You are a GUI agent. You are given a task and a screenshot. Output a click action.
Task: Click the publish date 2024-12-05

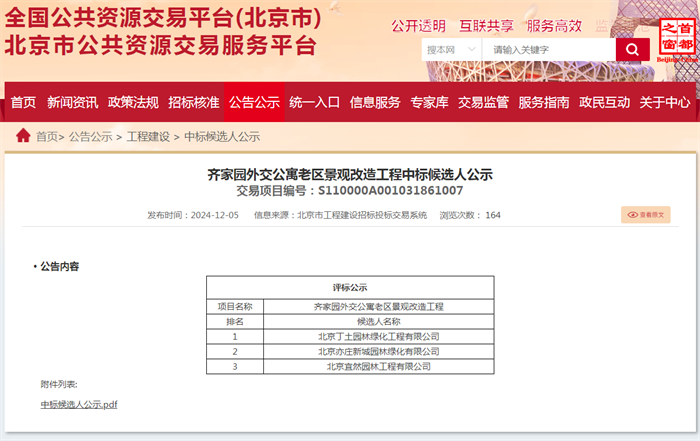(215, 215)
